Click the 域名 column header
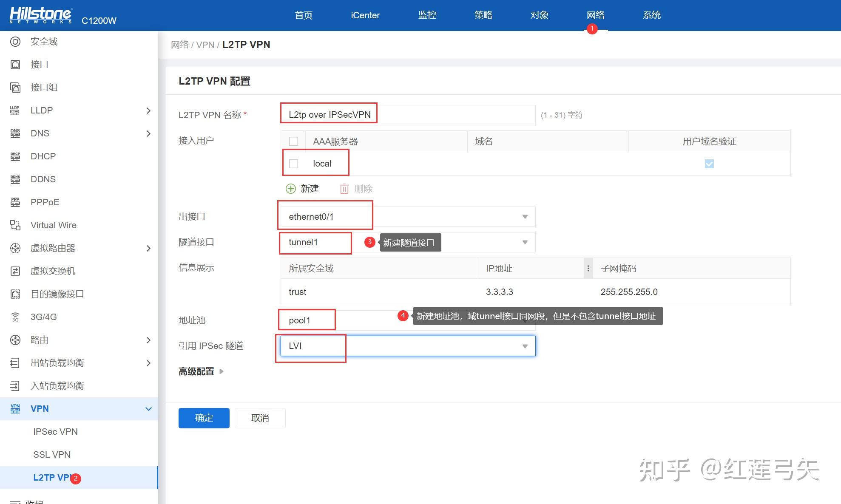841x504 pixels. click(x=548, y=142)
